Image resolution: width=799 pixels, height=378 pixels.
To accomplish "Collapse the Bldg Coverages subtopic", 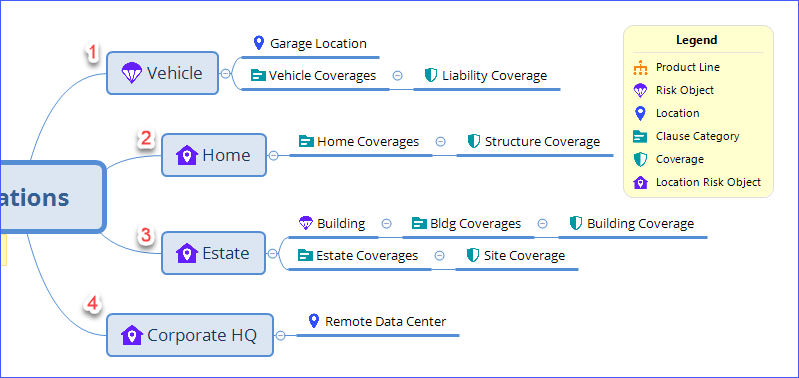I will [x=543, y=224].
